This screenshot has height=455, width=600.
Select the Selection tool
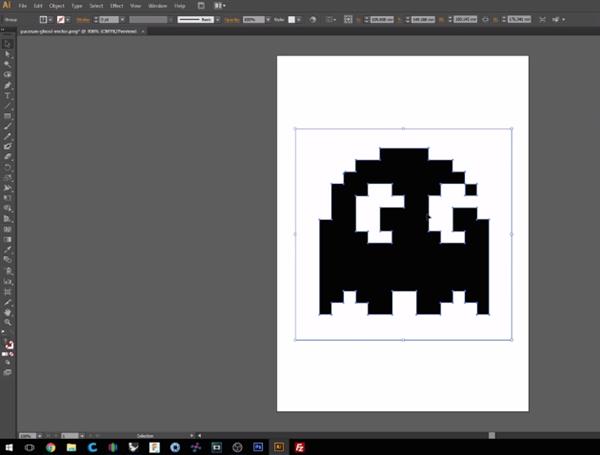pos(7,44)
